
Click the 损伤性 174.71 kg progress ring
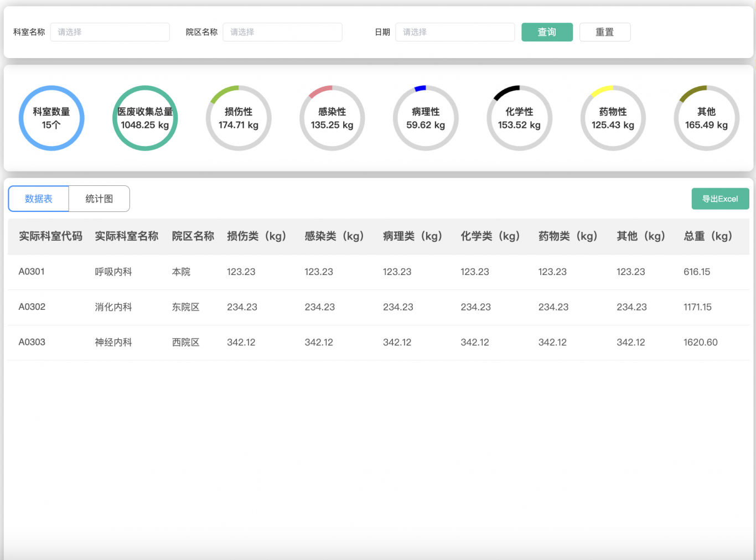click(x=239, y=118)
